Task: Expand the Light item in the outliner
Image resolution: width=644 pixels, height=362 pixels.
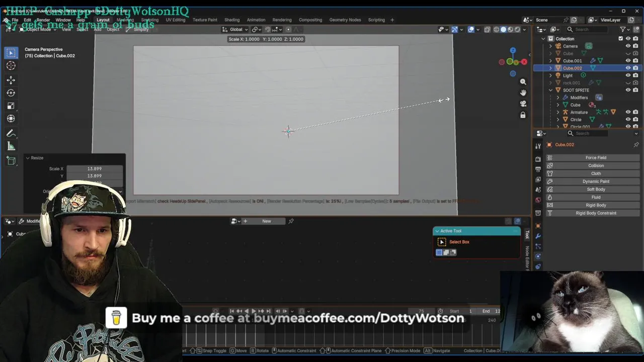Action: point(550,75)
